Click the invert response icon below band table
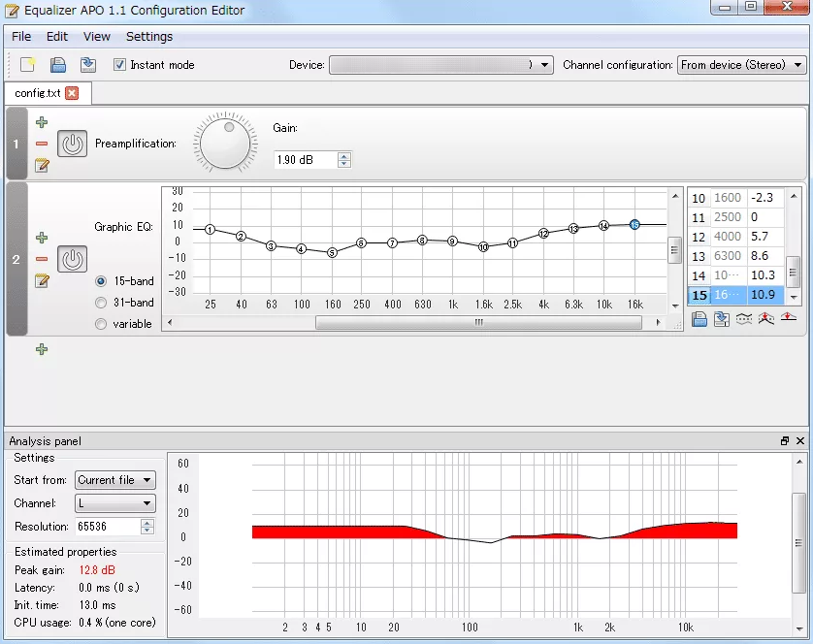 click(x=744, y=320)
